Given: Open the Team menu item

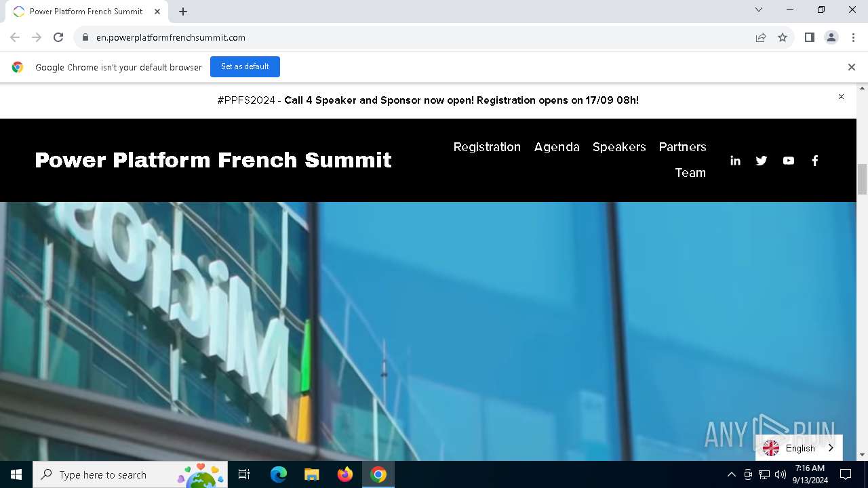Looking at the screenshot, I should (690, 173).
